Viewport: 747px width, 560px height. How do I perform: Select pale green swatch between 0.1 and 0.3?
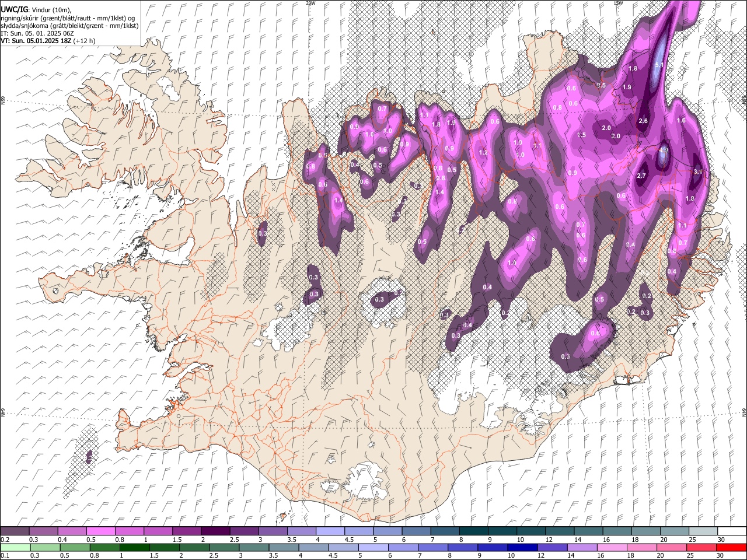15,547
